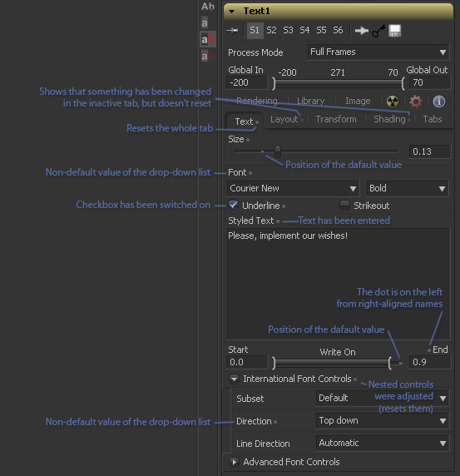The image size is (460, 476).
Task: Click the pin tool icon in Text1 header
Action: 232,30
